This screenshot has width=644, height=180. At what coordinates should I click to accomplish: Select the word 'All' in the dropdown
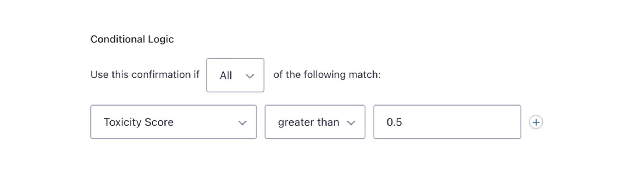pyautogui.click(x=226, y=76)
